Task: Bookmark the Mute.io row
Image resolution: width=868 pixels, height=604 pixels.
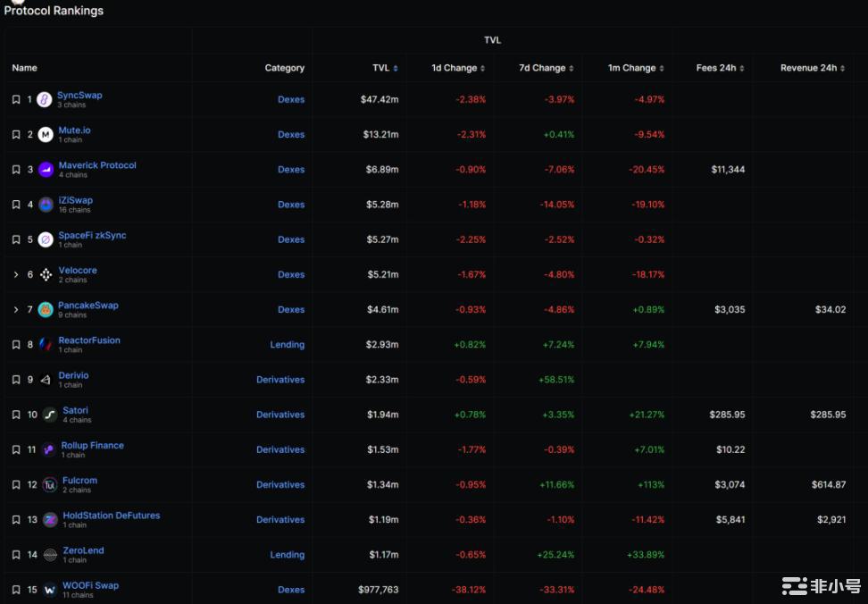Action: point(16,135)
